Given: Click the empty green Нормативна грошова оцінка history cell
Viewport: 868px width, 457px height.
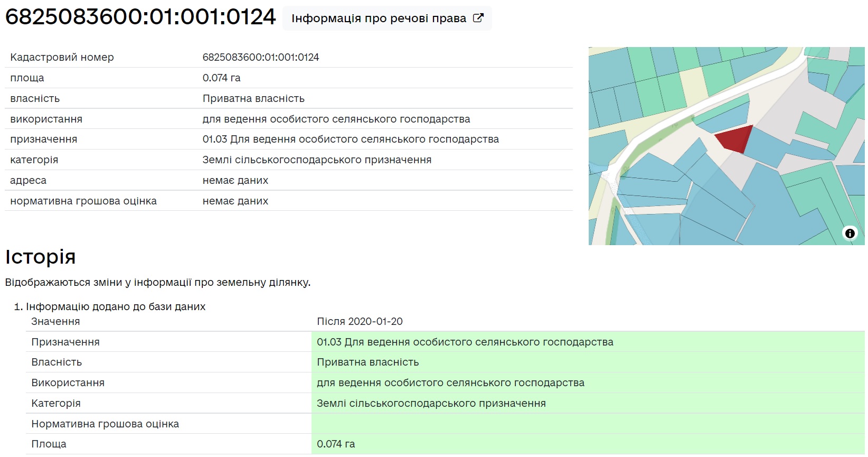Looking at the screenshot, I should pyautogui.click(x=587, y=424).
